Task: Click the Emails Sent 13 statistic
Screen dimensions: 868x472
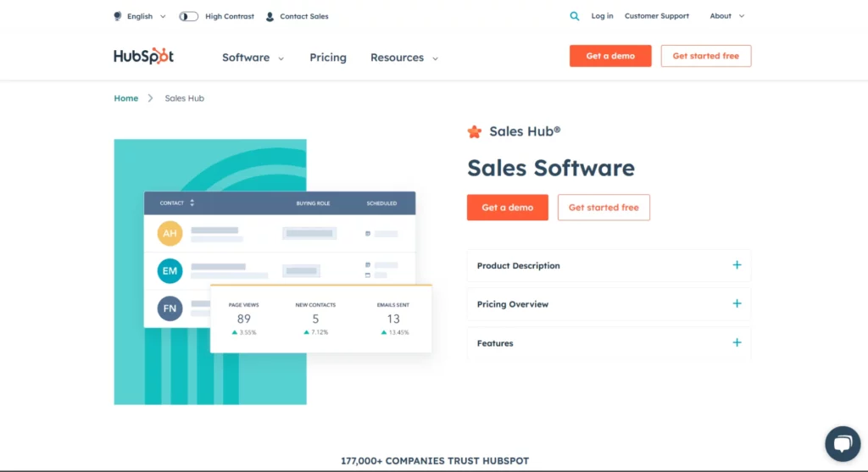Action: tap(393, 319)
